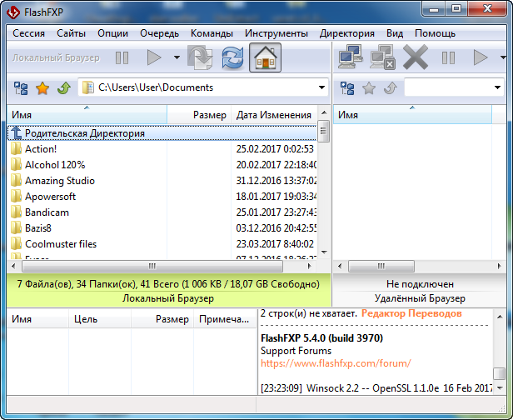Click the local folder tree icon
513x420 pixels.
[21, 87]
